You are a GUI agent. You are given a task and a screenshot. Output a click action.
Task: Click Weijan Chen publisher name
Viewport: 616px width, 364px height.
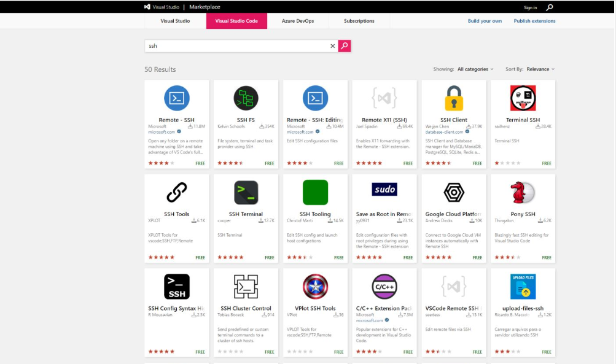click(437, 126)
